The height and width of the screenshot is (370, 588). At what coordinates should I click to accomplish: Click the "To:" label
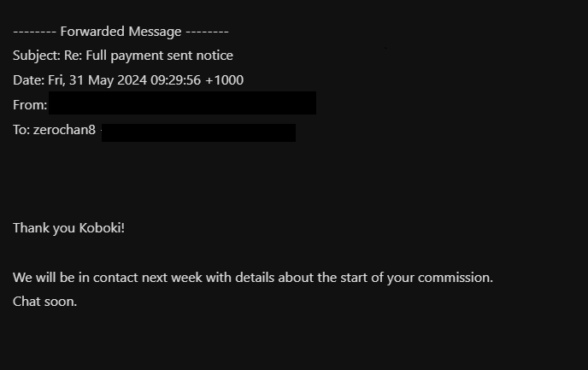click(x=21, y=130)
